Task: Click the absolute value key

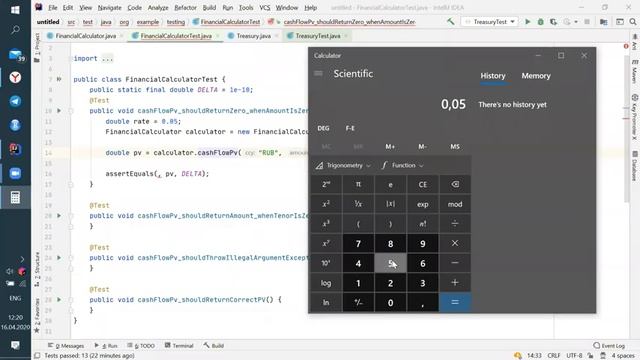Action: pos(390,204)
